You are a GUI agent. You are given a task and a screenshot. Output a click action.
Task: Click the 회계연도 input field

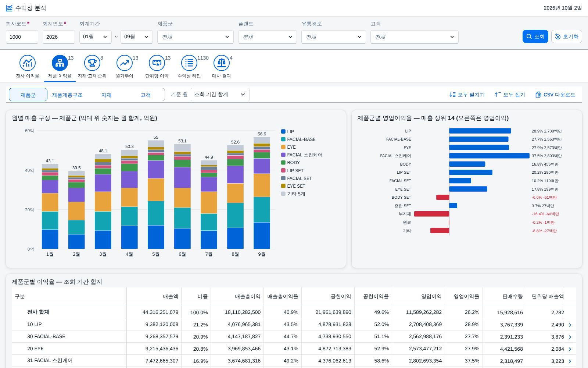click(59, 37)
